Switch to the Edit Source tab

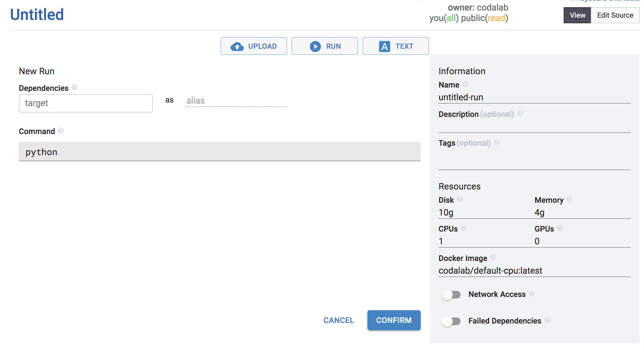(615, 15)
